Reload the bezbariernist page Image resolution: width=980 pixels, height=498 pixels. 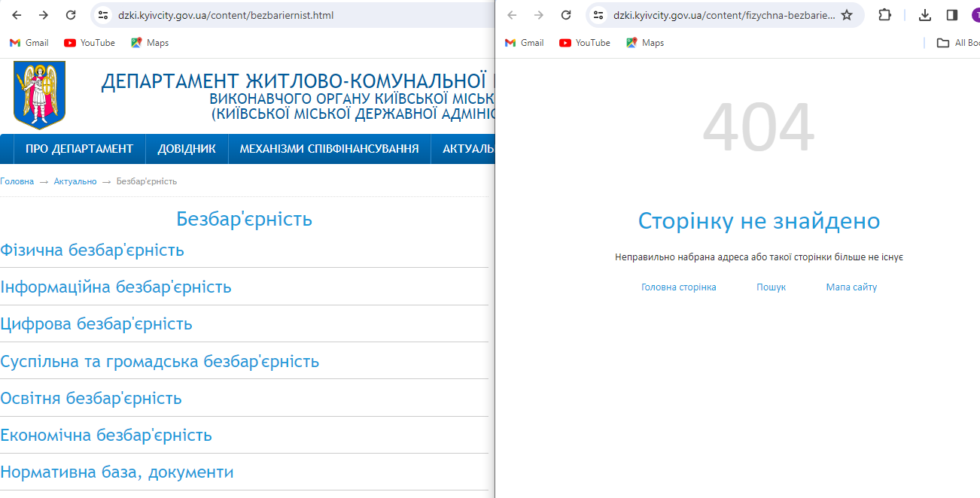click(x=70, y=14)
